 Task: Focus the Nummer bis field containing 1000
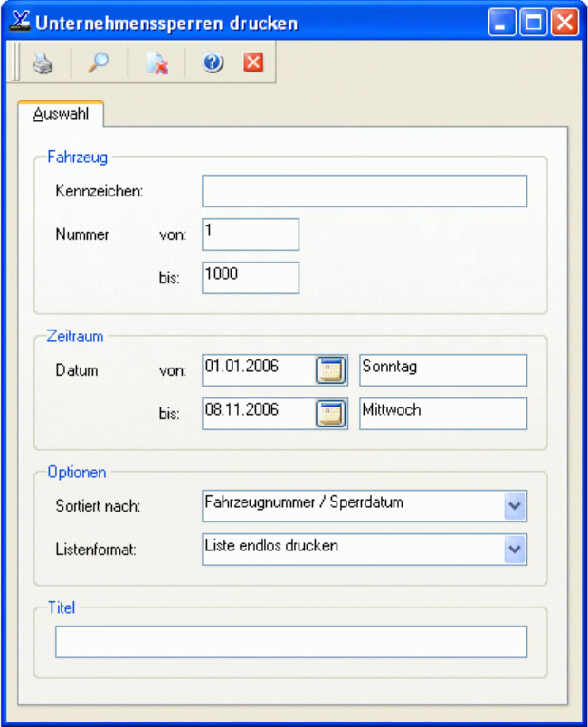coord(251,278)
